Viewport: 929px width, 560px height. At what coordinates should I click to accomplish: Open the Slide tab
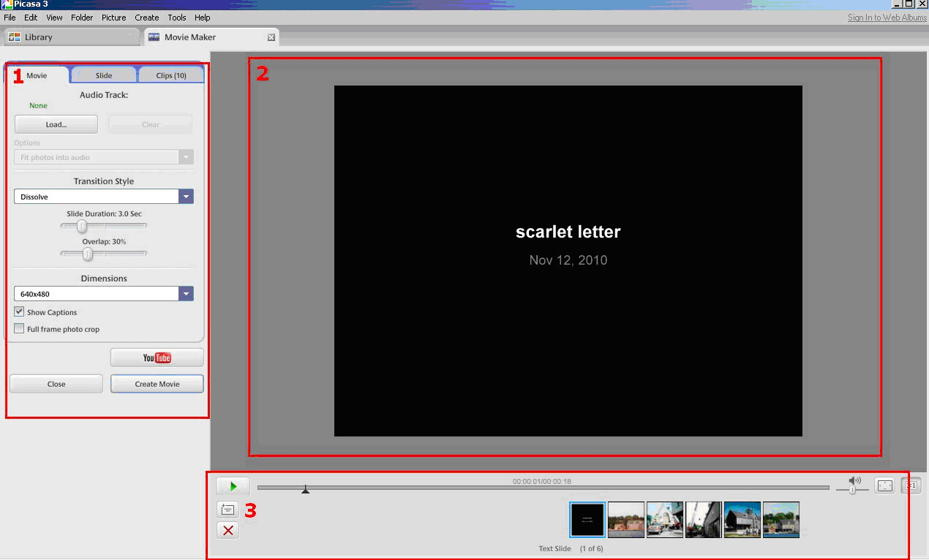click(104, 75)
